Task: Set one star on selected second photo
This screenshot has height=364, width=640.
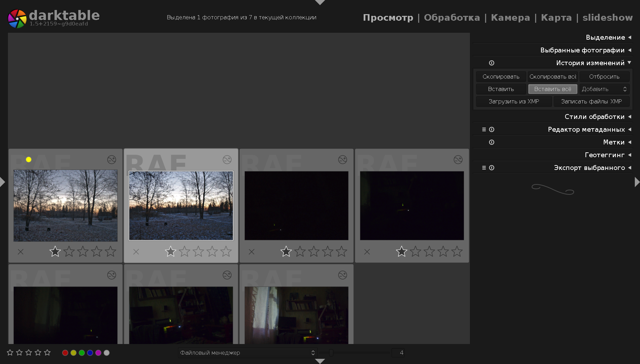Action: 171,251
